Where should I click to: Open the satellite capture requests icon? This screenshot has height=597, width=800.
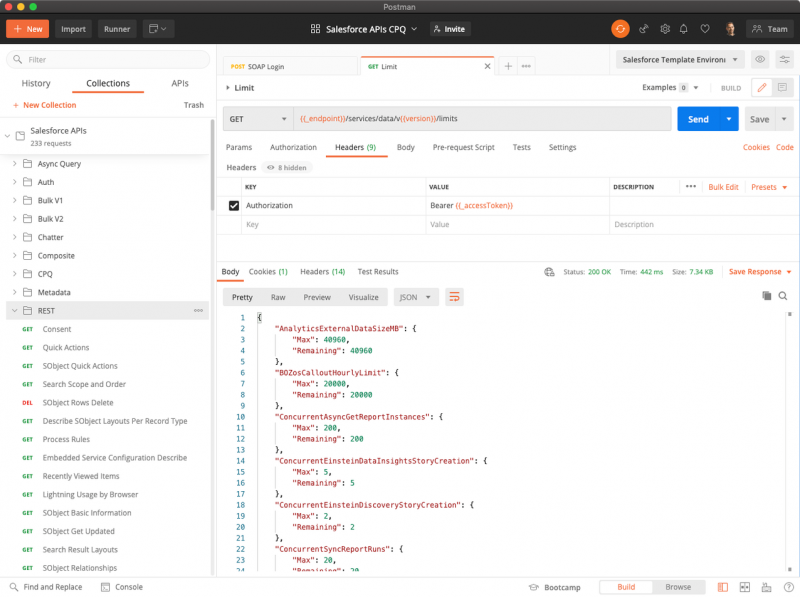tap(644, 29)
